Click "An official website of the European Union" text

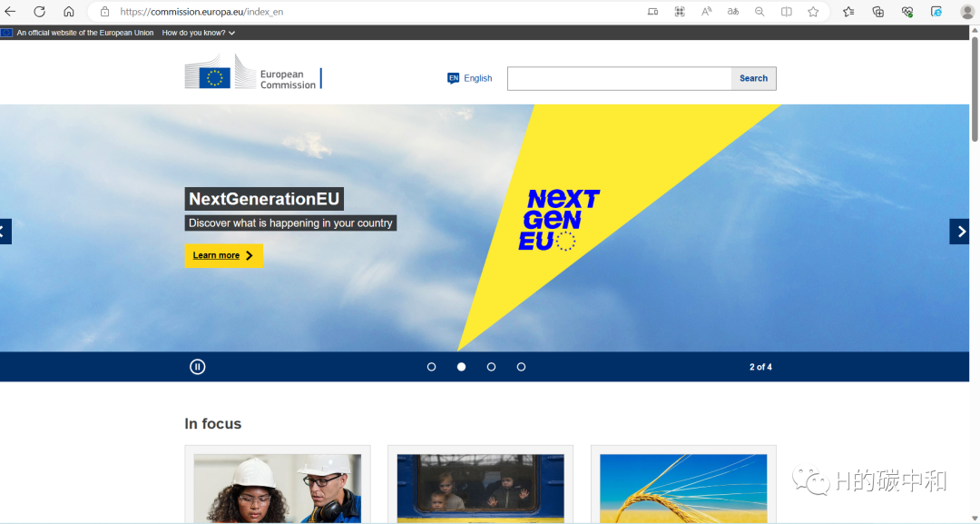(85, 33)
